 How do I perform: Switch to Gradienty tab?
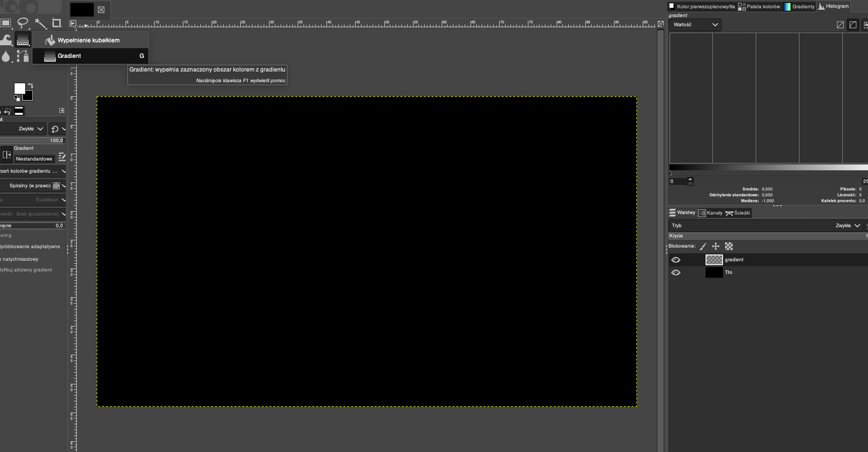[799, 6]
